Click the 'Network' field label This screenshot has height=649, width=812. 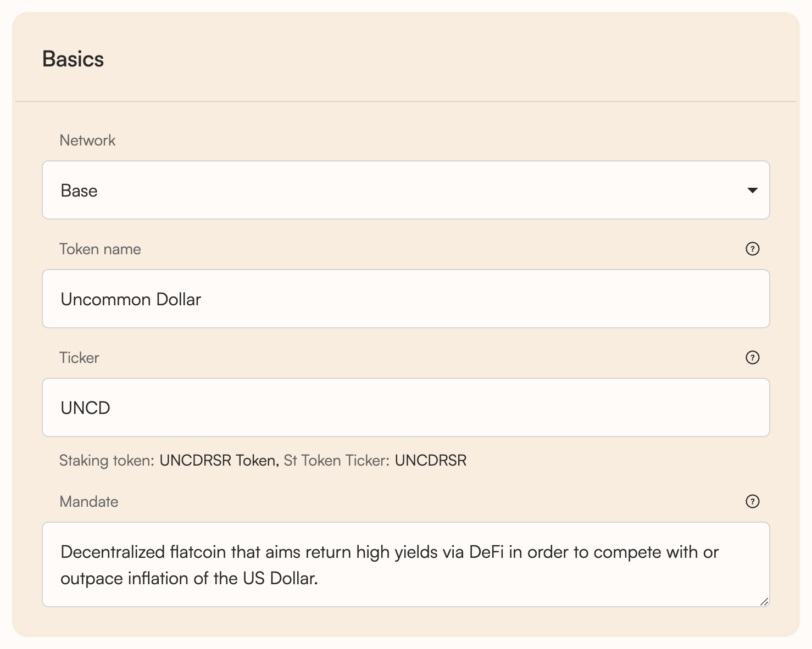pyautogui.click(x=87, y=141)
